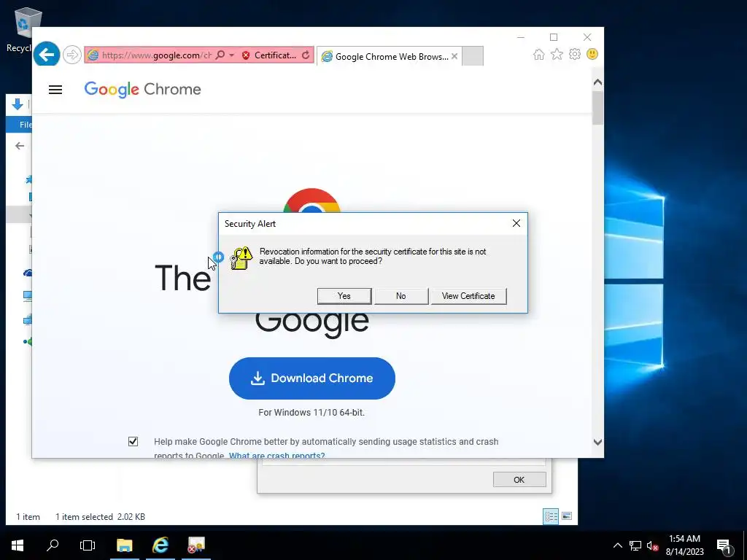This screenshot has height=560, width=747.
Task: Click the "1 item selected 2.02 KB" status text
Action: [x=100, y=517]
